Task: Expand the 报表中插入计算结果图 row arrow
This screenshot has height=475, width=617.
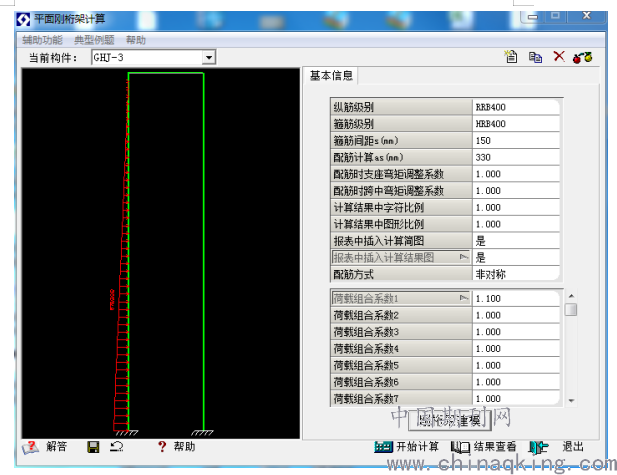Action: (x=463, y=257)
